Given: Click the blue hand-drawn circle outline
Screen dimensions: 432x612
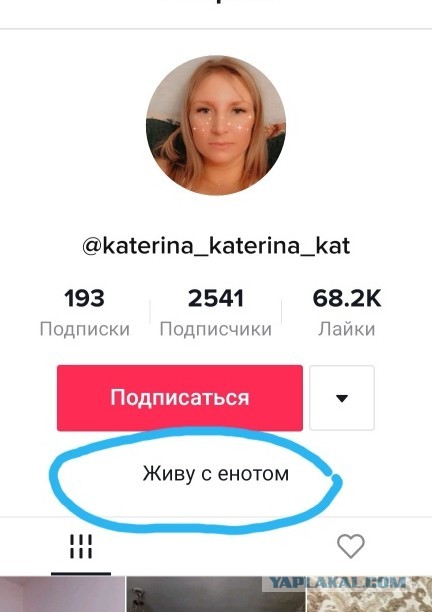Looking at the screenshot, I should click(195, 480).
